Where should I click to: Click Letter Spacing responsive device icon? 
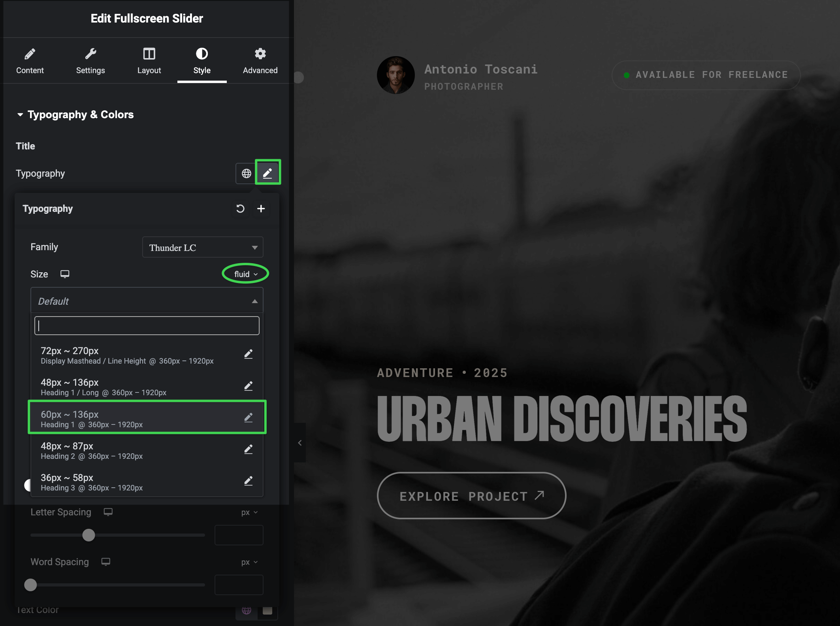click(x=108, y=512)
